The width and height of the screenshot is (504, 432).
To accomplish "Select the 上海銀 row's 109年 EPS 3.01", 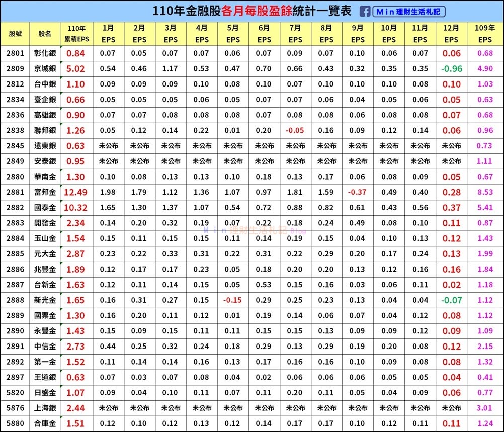I will click(x=485, y=408).
